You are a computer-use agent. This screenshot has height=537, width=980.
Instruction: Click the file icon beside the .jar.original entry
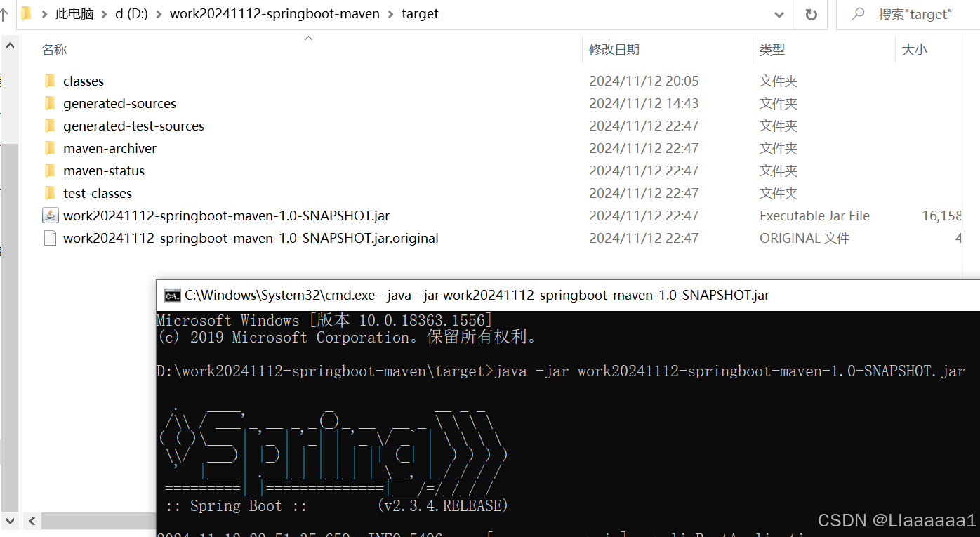pyautogui.click(x=50, y=237)
